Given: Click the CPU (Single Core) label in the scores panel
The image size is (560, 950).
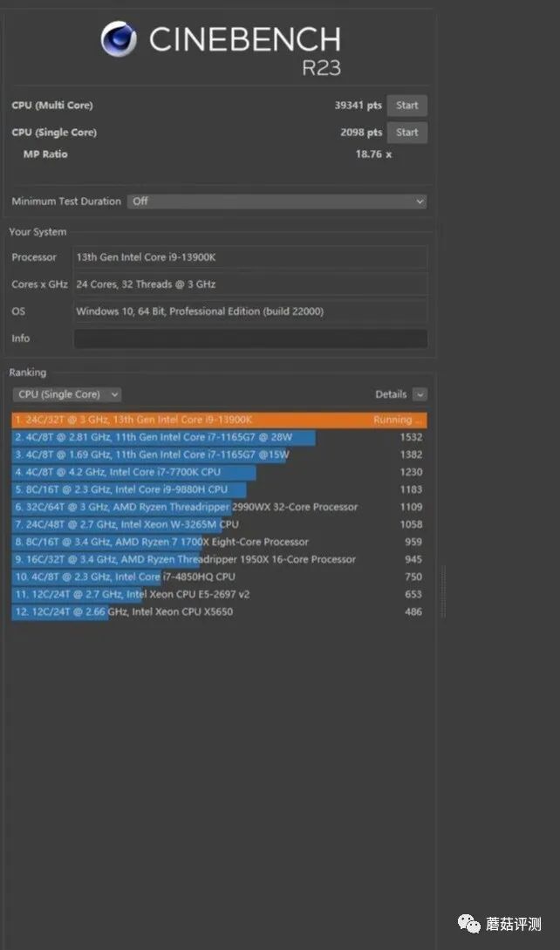Looking at the screenshot, I should 54,133.
